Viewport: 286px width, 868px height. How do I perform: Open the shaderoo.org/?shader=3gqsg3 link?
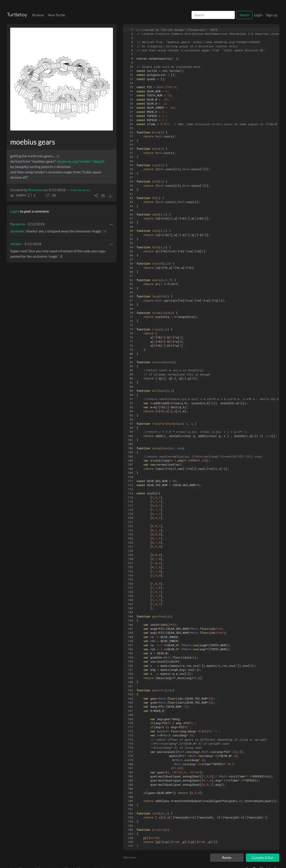80,162
